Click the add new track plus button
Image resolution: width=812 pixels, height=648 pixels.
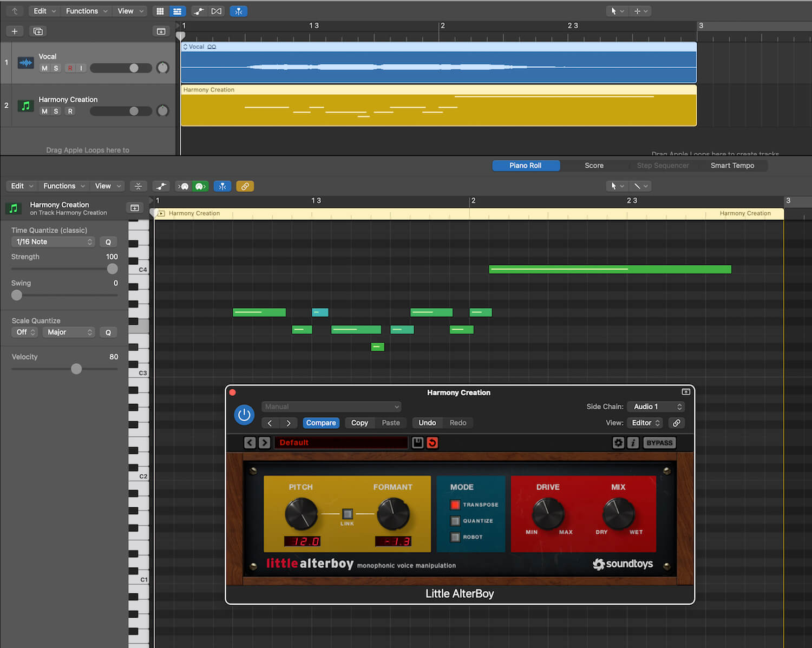coord(15,31)
